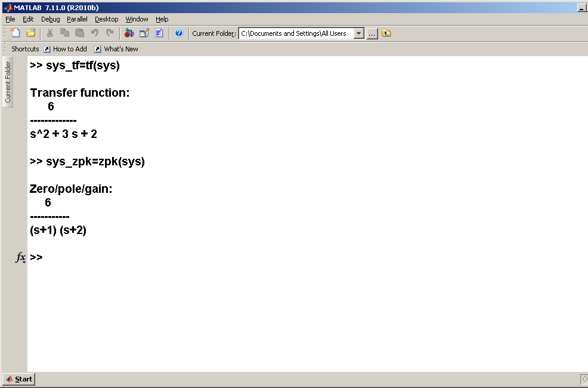Screen dimensions: 588x388
Task: Click the fx function browser icon
Action: pyautogui.click(x=21, y=257)
